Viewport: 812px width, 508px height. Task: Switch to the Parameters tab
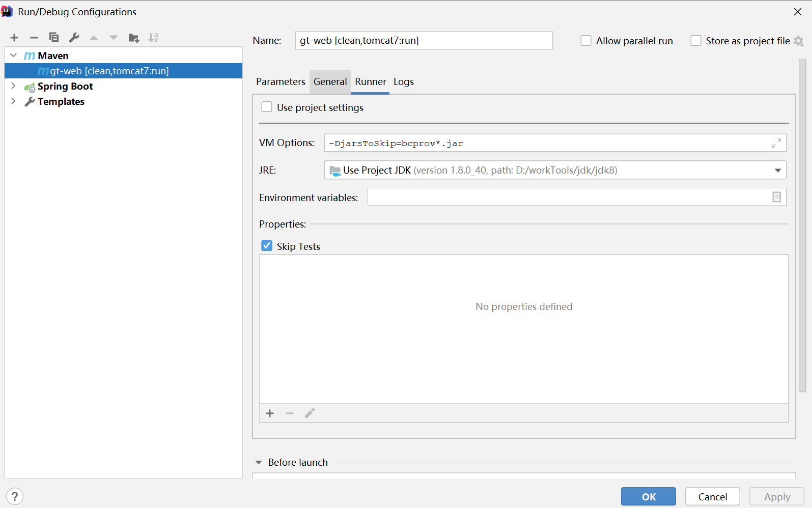[x=281, y=82]
